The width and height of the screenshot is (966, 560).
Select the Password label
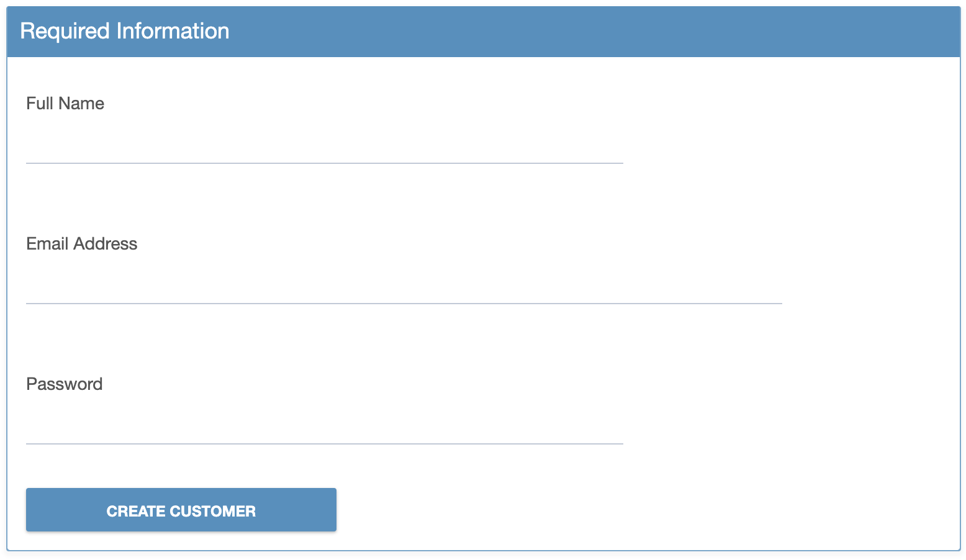tap(64, 384)
